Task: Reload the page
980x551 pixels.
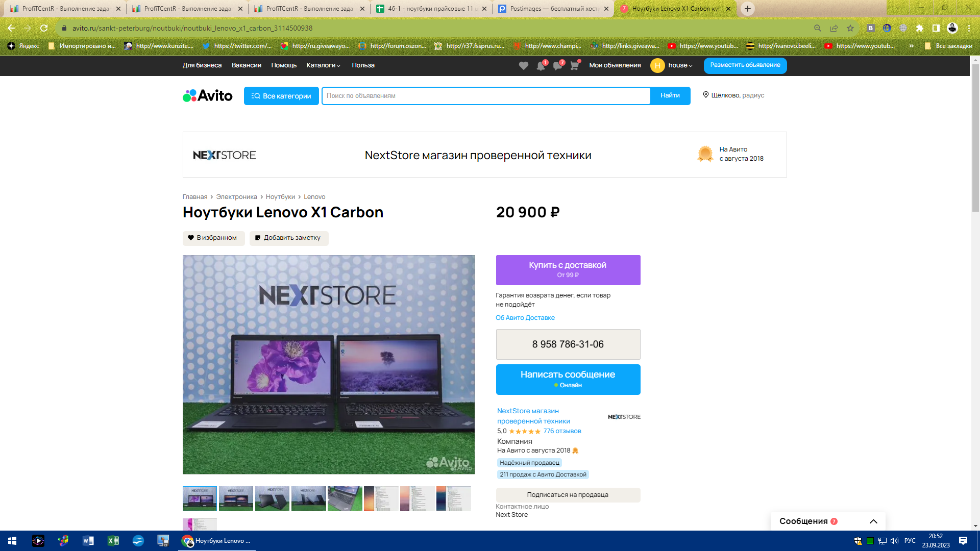Action: [44, 28]
